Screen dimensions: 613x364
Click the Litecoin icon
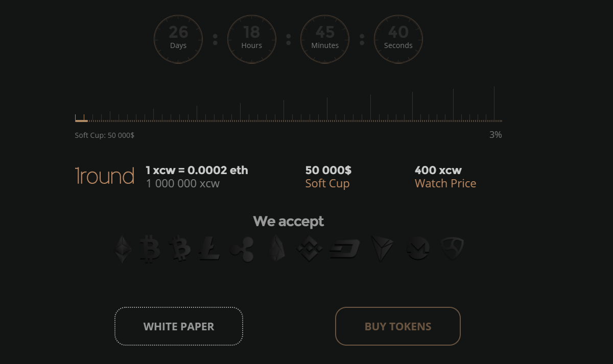coord(209,249)
